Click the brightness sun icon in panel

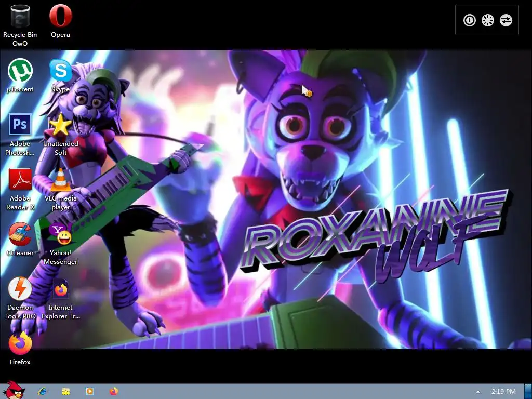(x=487, y=20)
